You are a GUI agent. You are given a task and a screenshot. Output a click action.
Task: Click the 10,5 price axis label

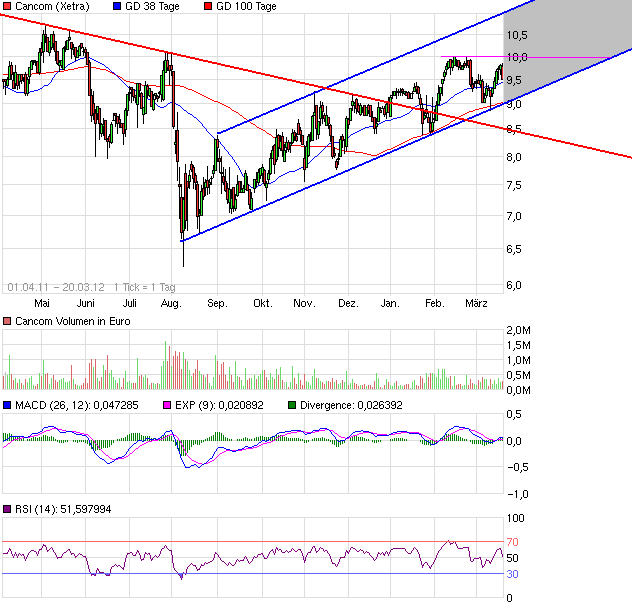pyautogui.click(x=517, y=35)
